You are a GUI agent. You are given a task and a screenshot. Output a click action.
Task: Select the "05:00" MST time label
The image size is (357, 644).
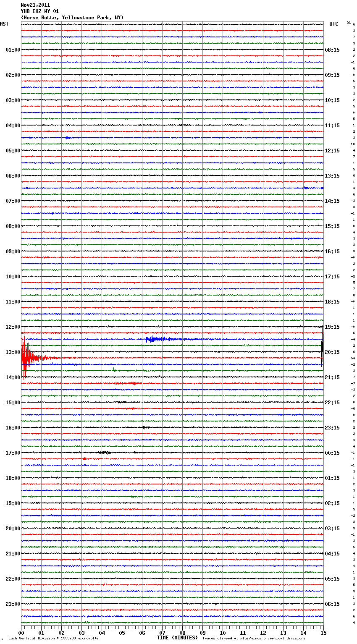[13, 151]
